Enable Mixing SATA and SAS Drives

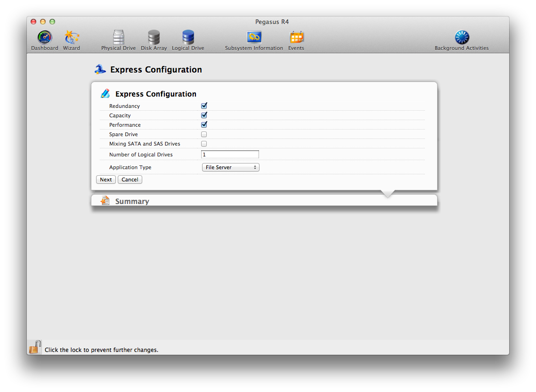pos(204,144)
